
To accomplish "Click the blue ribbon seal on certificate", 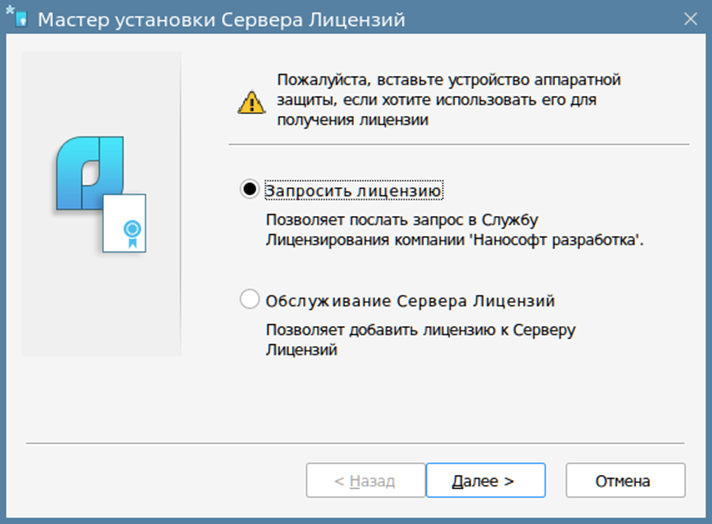I will point(132,233).
